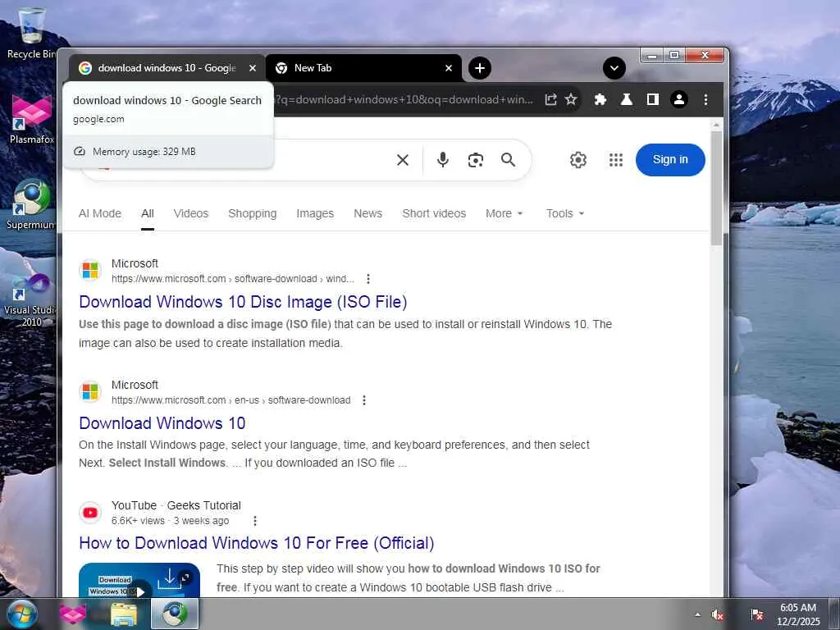Viewport: 840px width, 630px height.
Task: Open the Google apps grid
Action: tap(616, 160)
